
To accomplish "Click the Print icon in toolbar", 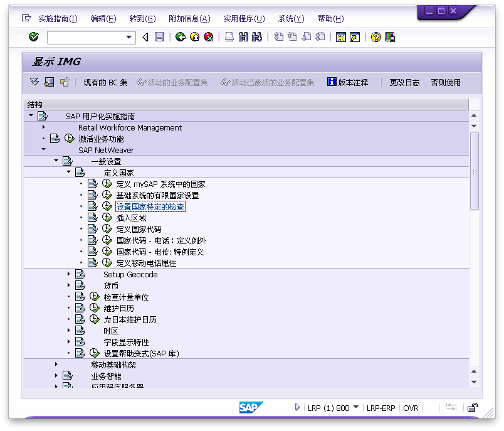I will (x=229, y=37).
